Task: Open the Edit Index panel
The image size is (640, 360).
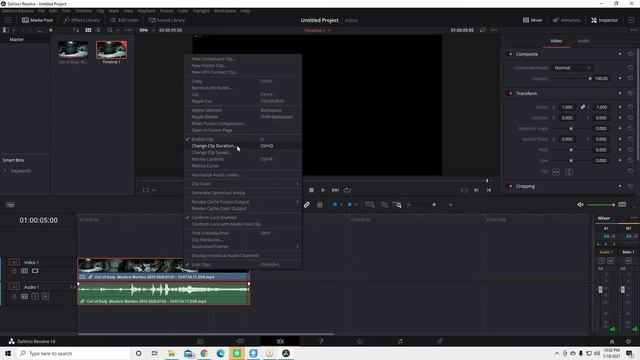Action: 124,20
